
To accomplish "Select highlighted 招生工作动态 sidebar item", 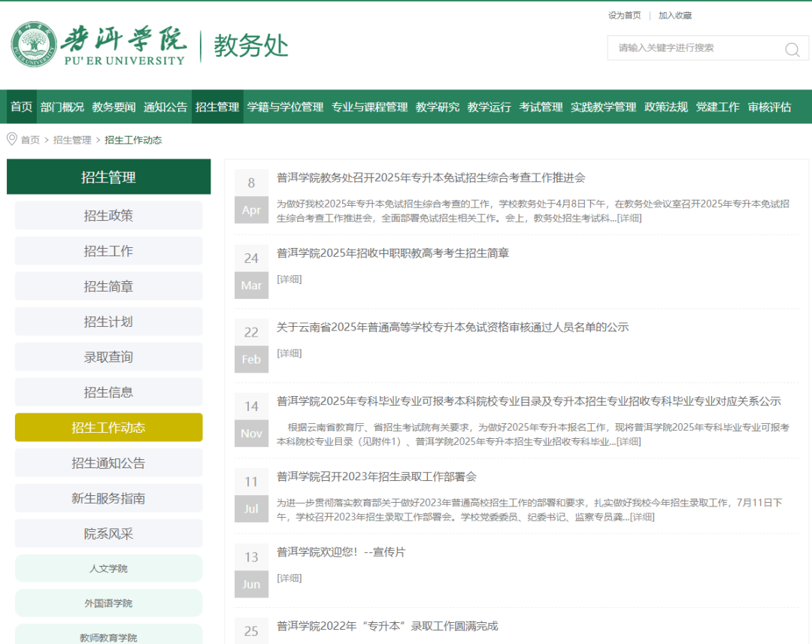I will pos(109,427).
